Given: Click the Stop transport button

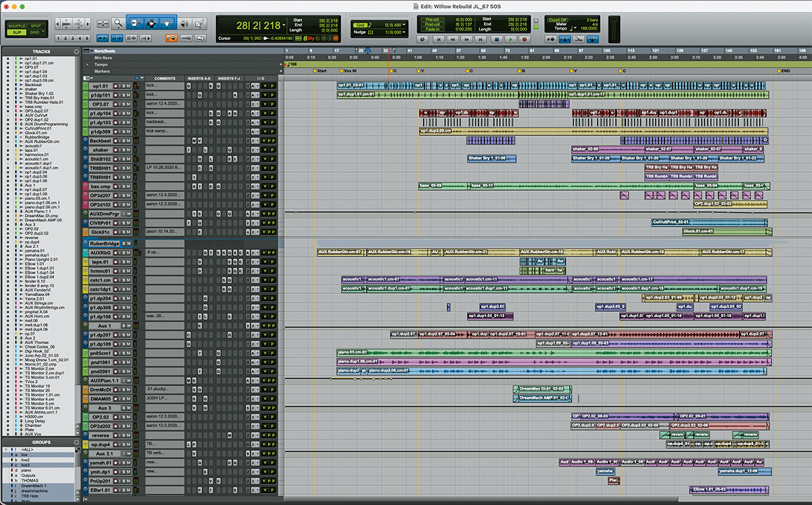Looking at the screenshot, I should 497,39.
